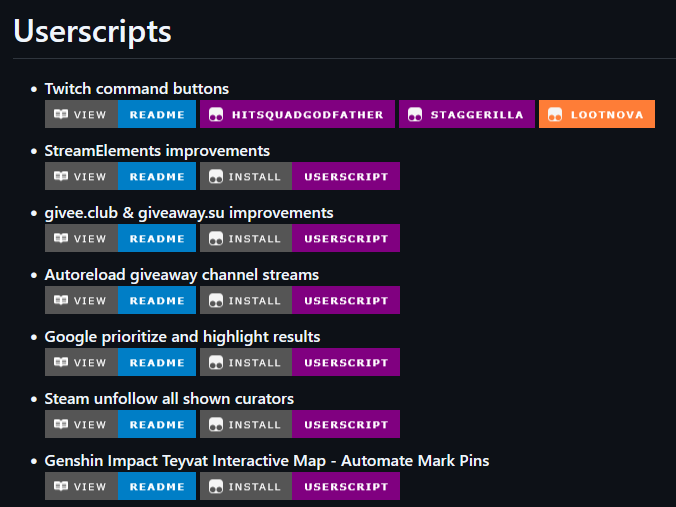Click Tampermonkey icon on HitSquadGodfather badge
Screen dimensions: 676x507
[x=216, y=115]
